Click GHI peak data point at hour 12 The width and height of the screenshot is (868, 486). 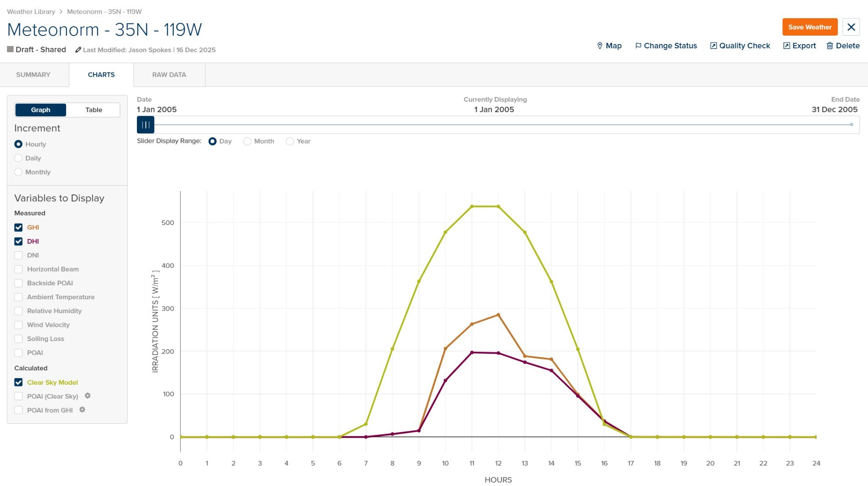498,315
